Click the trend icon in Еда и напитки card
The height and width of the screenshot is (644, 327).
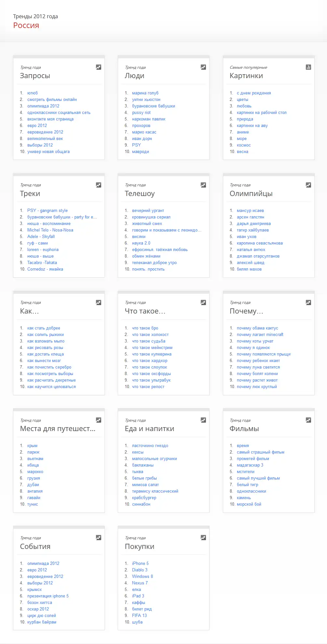point(203,420)
